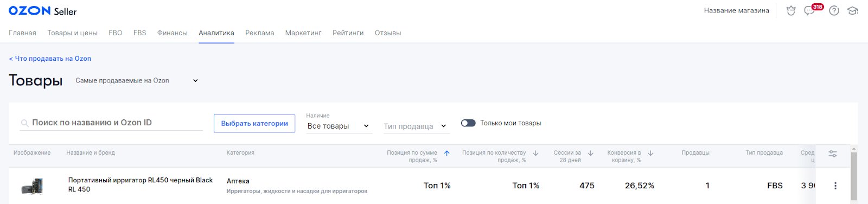Click category text 'Аптека'
Viewport: 868px width, 204px height.
[x=238, y=181]
